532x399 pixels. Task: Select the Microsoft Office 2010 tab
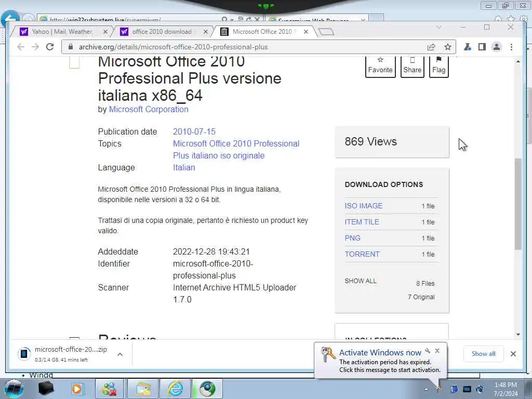[x=264, y=32]
